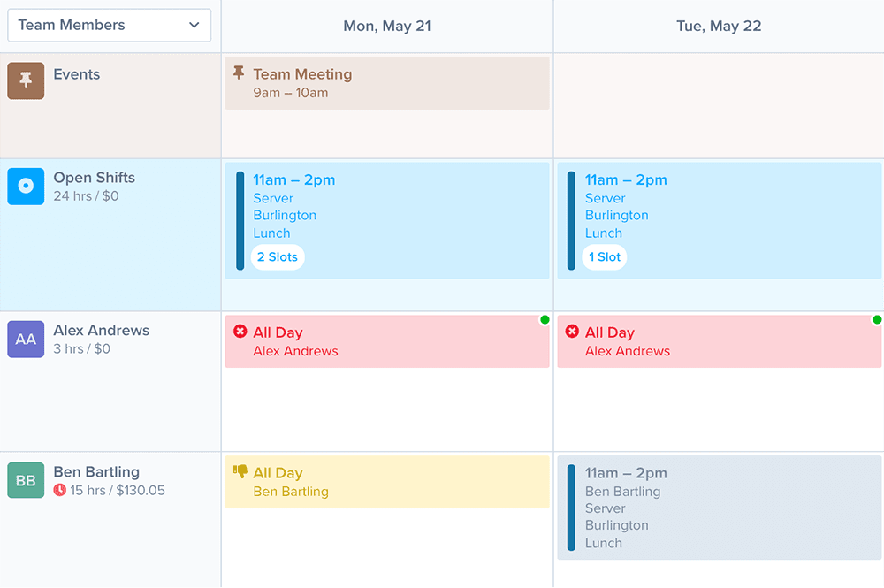Click pin icon on Team Meeting event

click(x=239, y=73)
